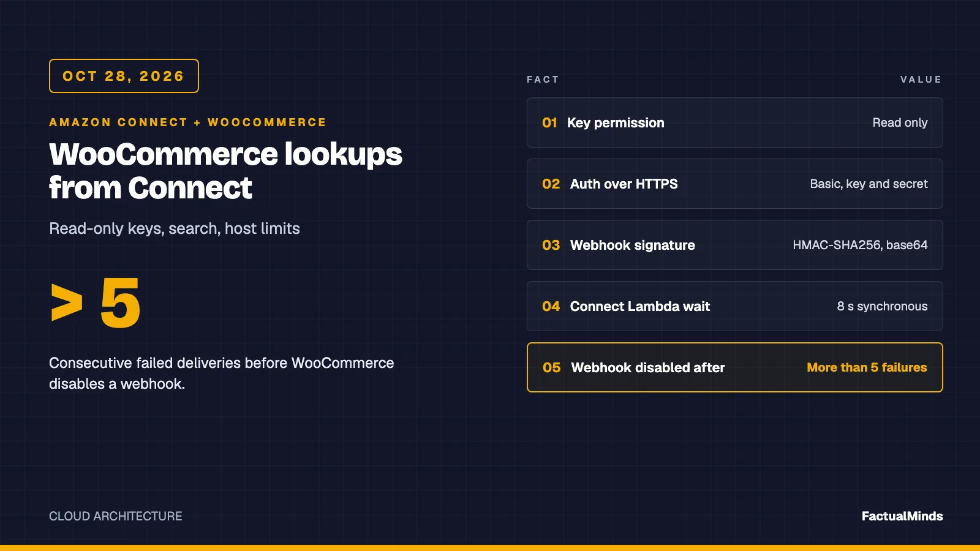Click the 'Key permission' label
Image resolution: width=980 pixels, height=551 pixels.
pyautogui.click(x=616, y=122)
